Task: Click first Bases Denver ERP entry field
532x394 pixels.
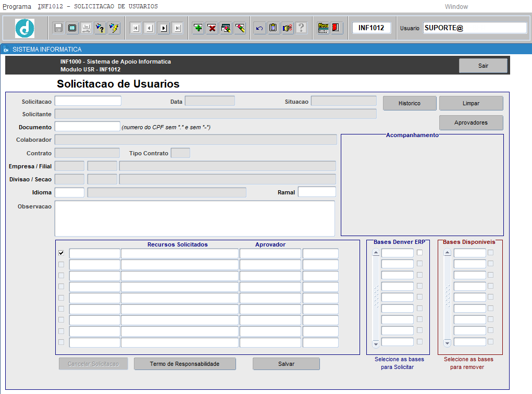Action: [397, 253]
